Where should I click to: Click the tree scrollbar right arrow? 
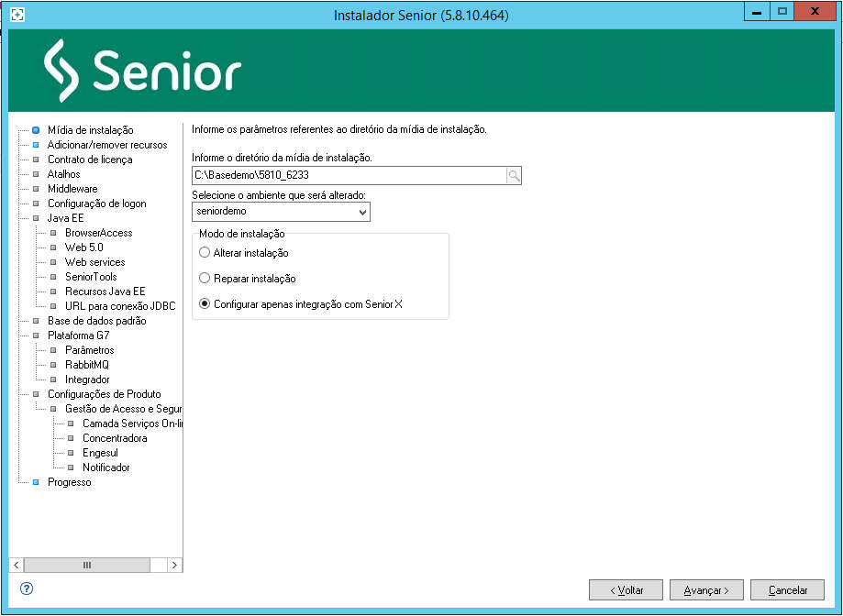tap(174, 565)
